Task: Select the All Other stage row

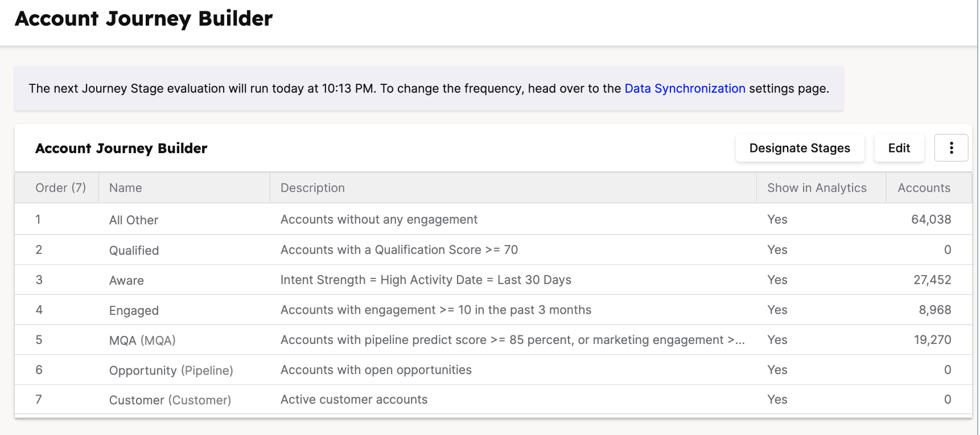Action: click(134, 220)
